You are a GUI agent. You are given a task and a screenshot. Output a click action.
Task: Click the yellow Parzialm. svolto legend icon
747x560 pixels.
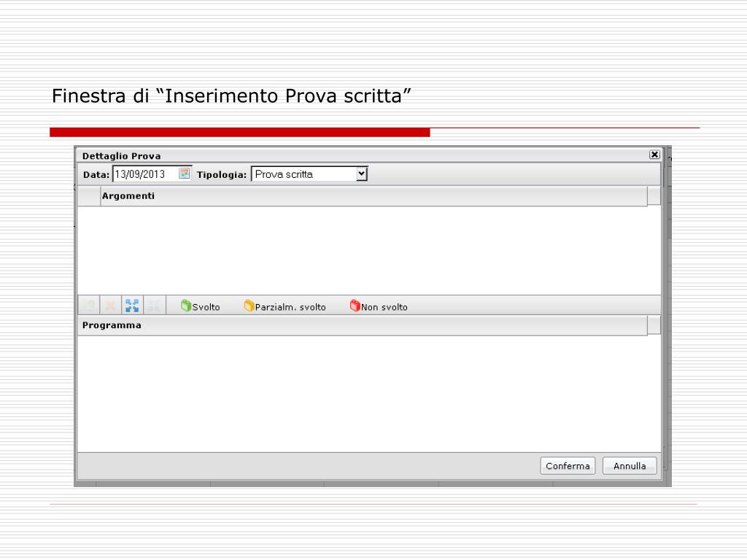(249, 306)
